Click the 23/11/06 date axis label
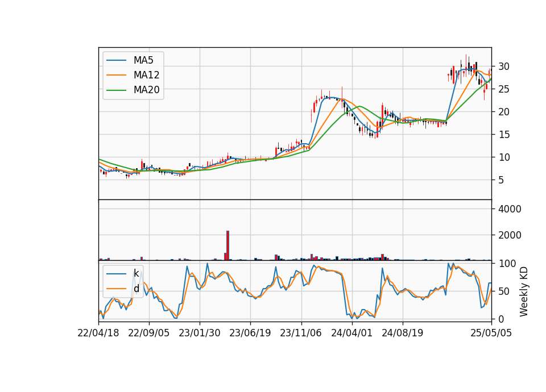Viewport: 546px width, 392px height. (301, 333)
